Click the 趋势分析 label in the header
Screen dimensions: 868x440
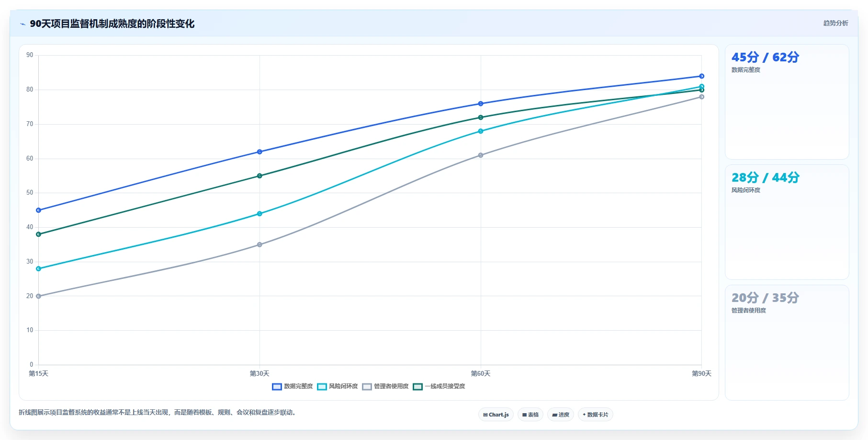point(835,23)
